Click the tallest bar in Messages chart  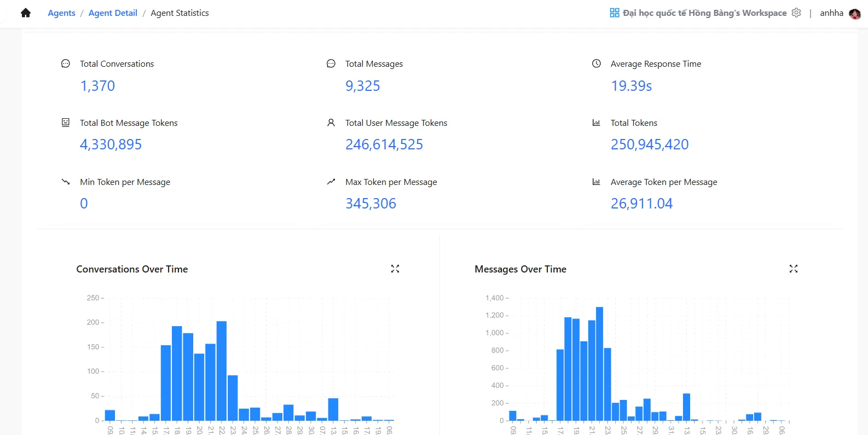(x=599, y=364)
